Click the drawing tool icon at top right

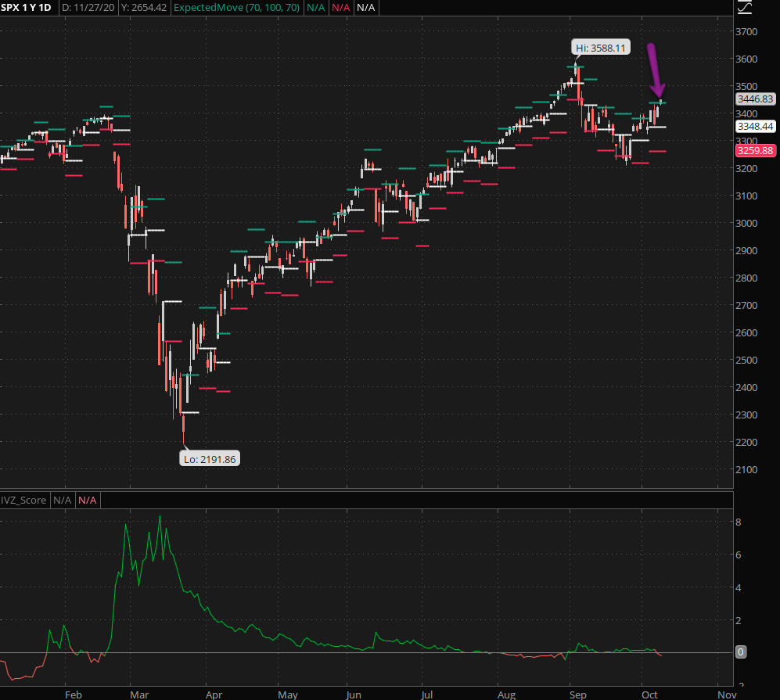tap(744, 7)
